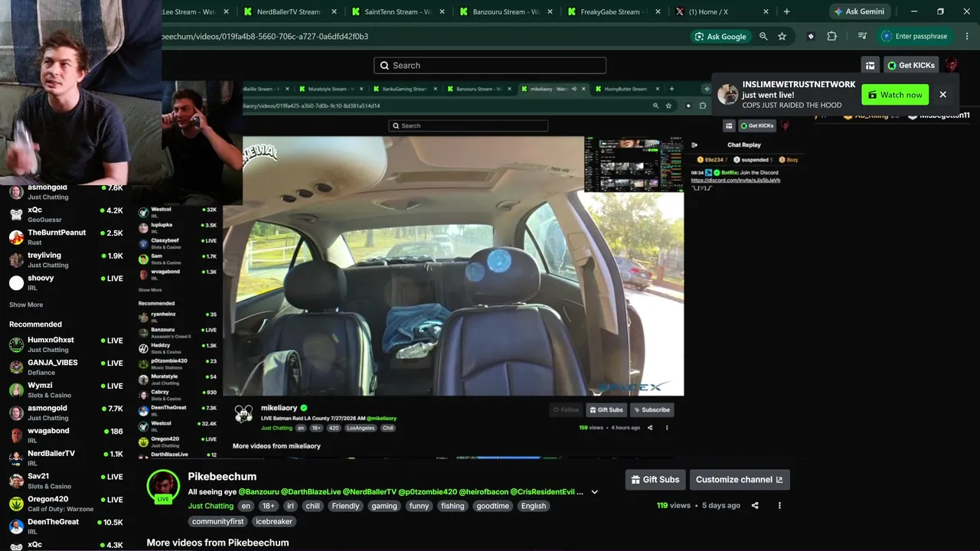The width and height of the screenshot is (980, 551).
Task: Select the English tag
Action: point(534,506)
